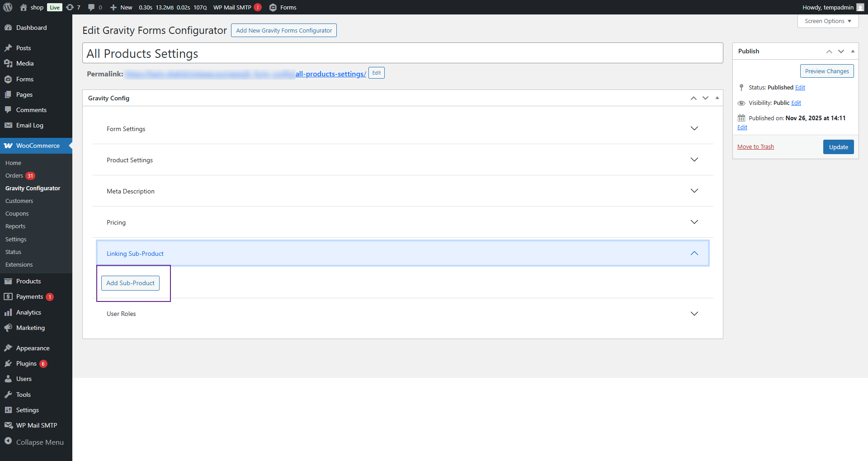Click the Collapse Menu icon

(8, 442)
